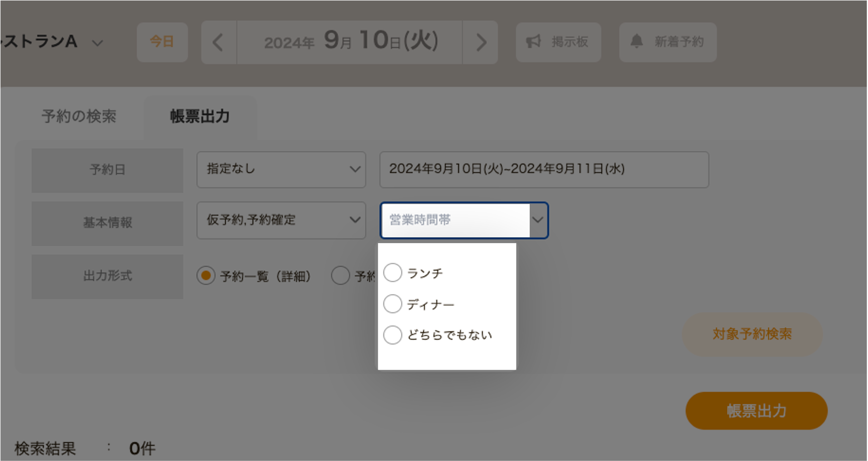This screenshot has width=868, height=461.
Task: Click the 今日 button
Action: pyautogui.click(x=162, y=42)
